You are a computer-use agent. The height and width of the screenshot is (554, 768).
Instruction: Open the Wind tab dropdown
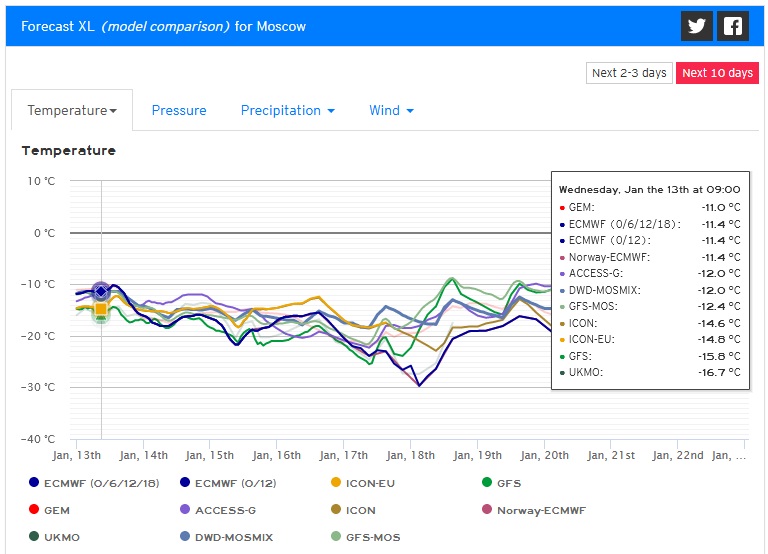click(391, 110)
